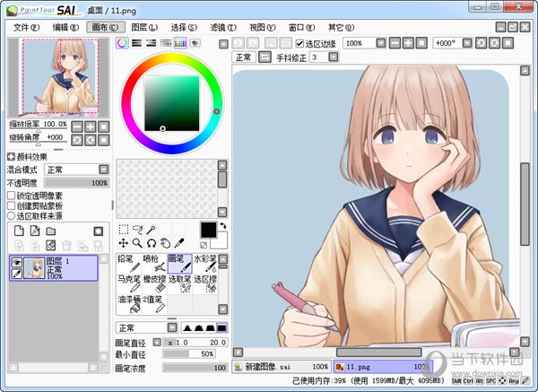Select the 马克笔 marker tool
Image resolution: width=538 pixels, height=392 pixels.
point(129,283)
